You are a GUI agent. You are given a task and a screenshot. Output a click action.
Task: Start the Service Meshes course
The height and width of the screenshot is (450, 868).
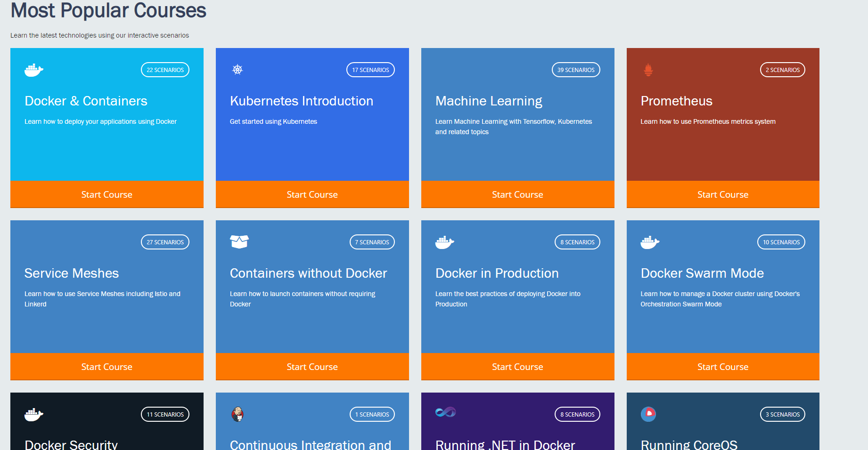107,367
